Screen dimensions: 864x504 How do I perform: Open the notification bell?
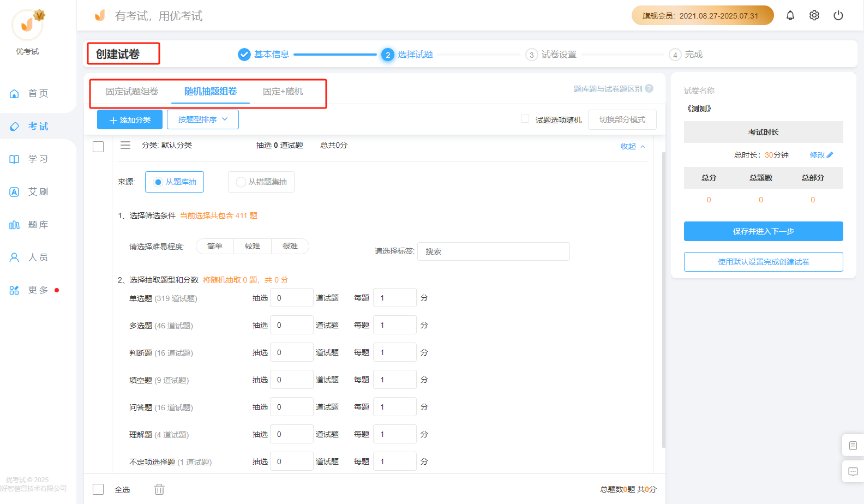790,15
